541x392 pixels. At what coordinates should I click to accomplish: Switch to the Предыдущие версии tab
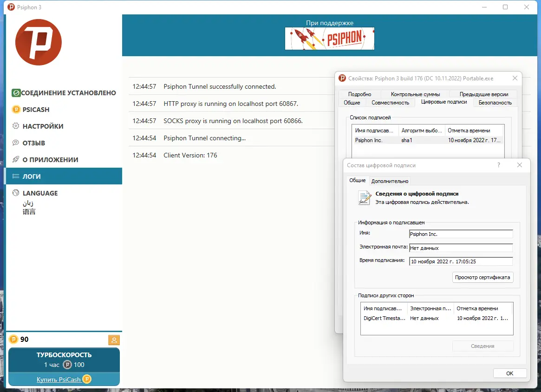pyautogui.click(x=484, y=94)
